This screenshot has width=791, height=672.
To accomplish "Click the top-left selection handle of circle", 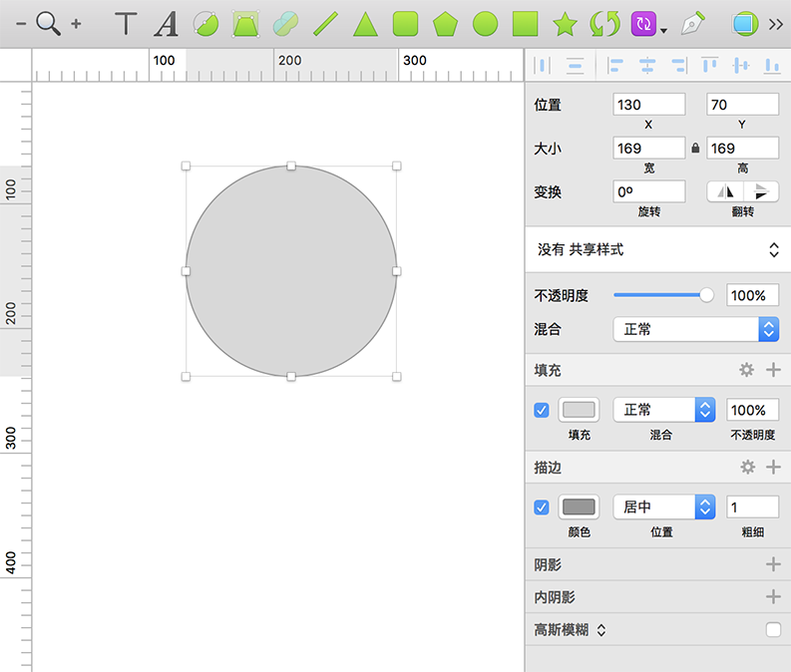I will coord(186,166).
